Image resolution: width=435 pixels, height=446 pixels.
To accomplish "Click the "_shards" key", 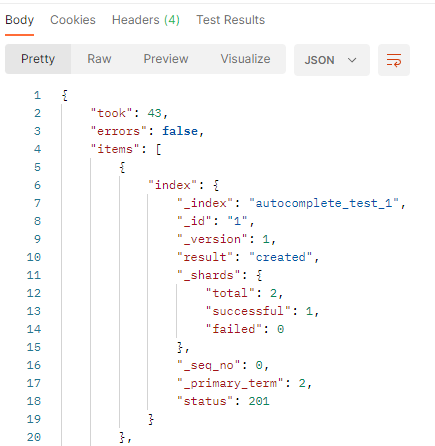I will (209, 275).
